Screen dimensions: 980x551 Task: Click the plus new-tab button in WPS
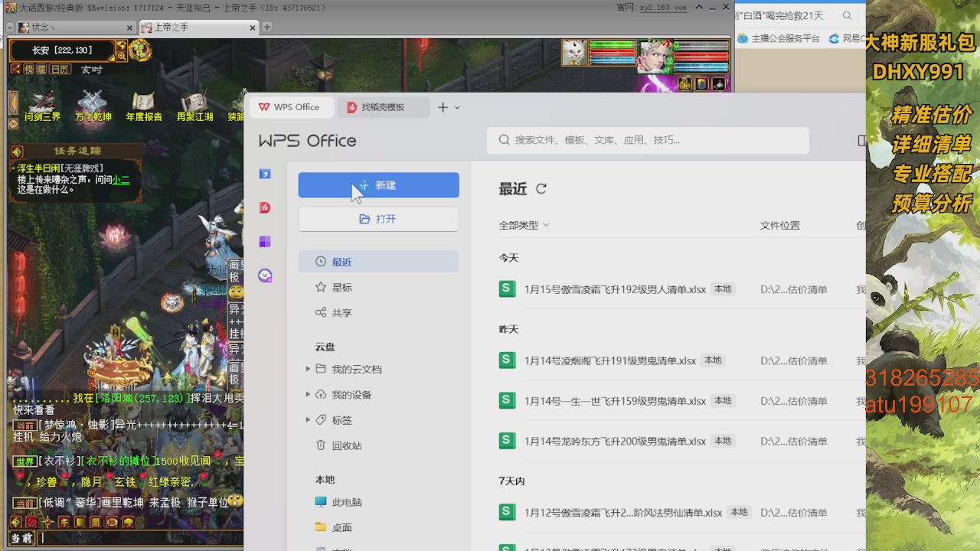(x=443, y=107)
